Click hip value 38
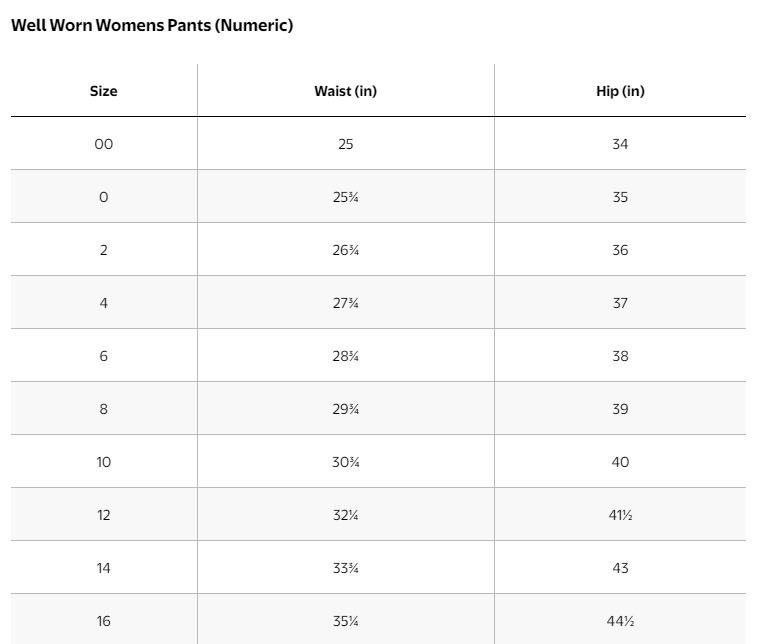The height and width of the screenshot is (644, 757). (x=620, y=356)
